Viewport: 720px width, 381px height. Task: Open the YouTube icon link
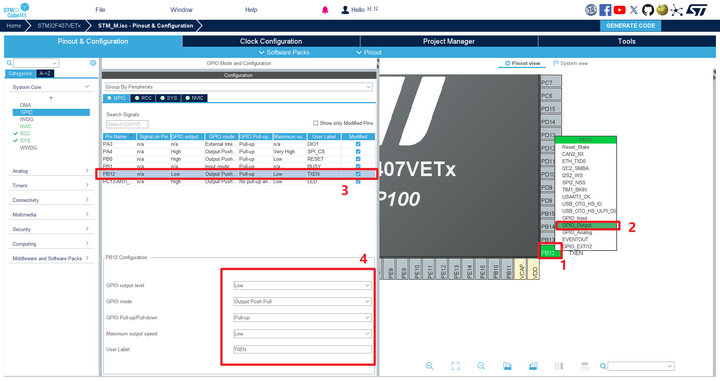coord(619,10)
